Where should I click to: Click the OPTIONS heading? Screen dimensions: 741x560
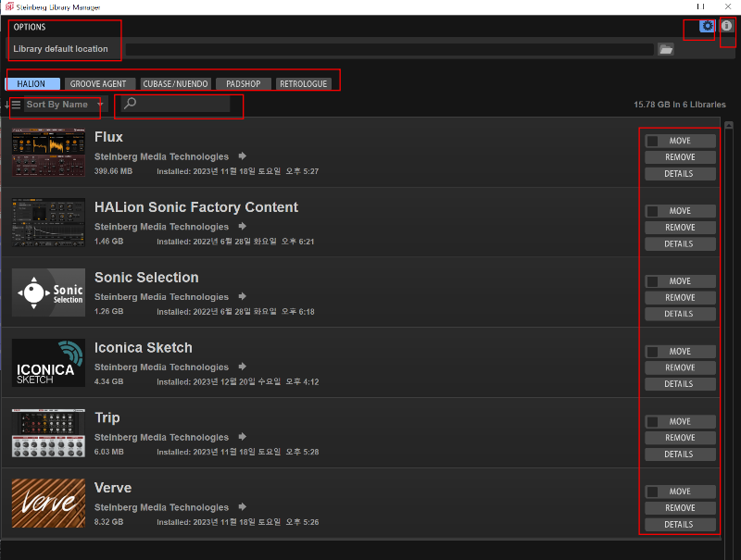[30, 27]
